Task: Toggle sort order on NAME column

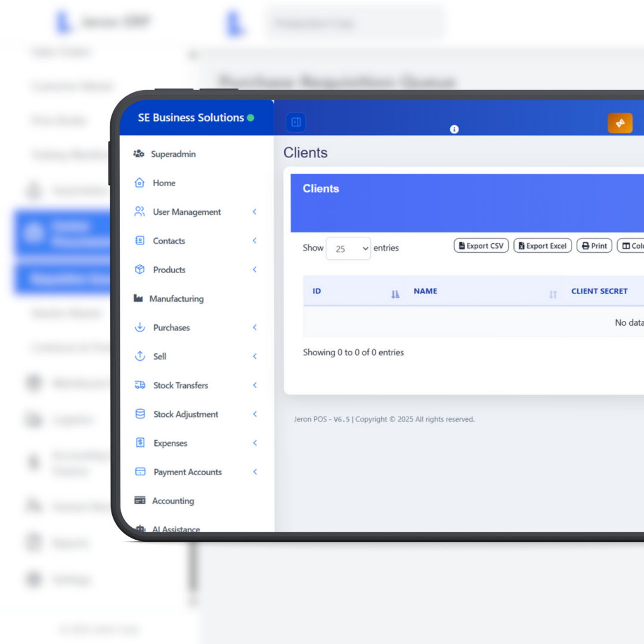Action: point(553,294)
